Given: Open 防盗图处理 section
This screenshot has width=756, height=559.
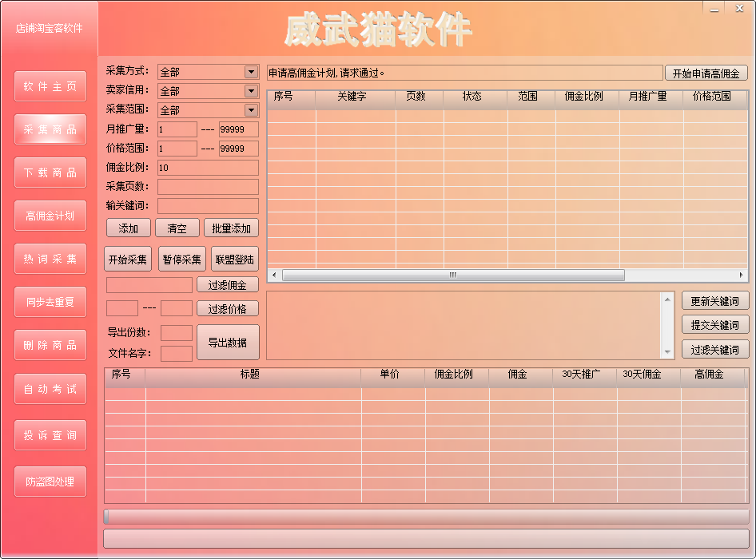Looking at the screenshot, I should 50,482.
